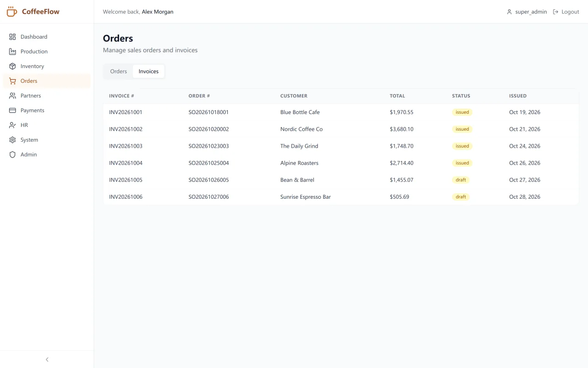Click the Logout arrow icon

click(x=555, y=12)
